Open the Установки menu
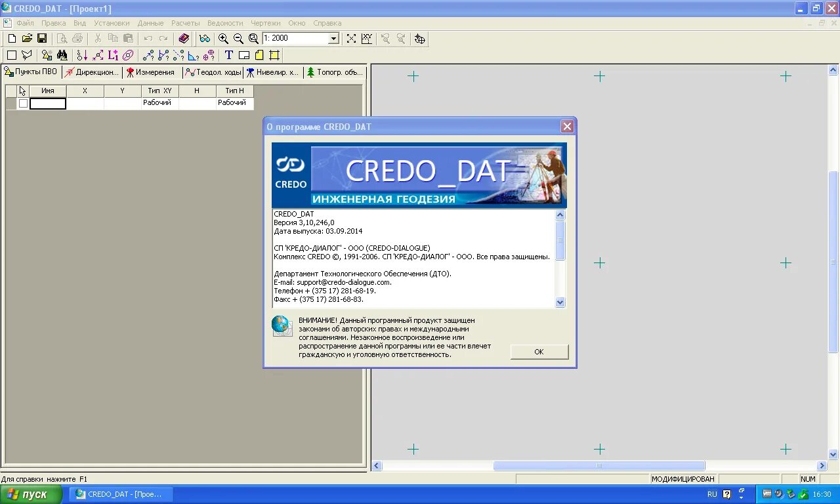 [x=112, y=23]
